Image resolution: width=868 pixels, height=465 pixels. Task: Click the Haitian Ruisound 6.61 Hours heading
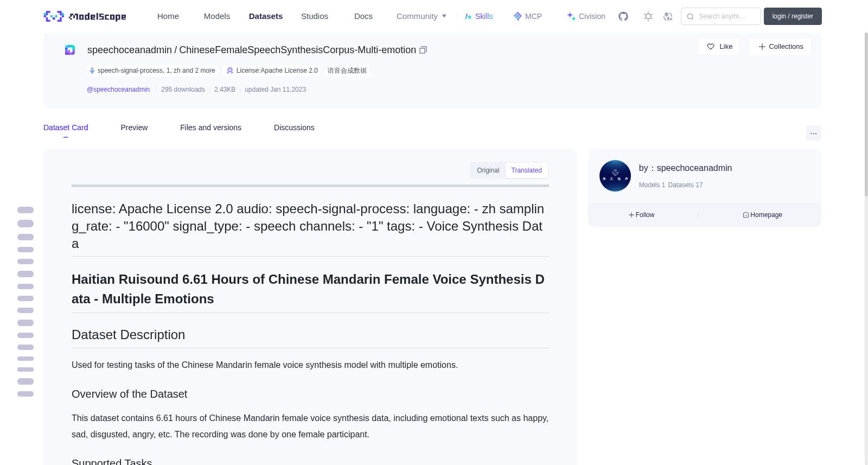point(308,289)
